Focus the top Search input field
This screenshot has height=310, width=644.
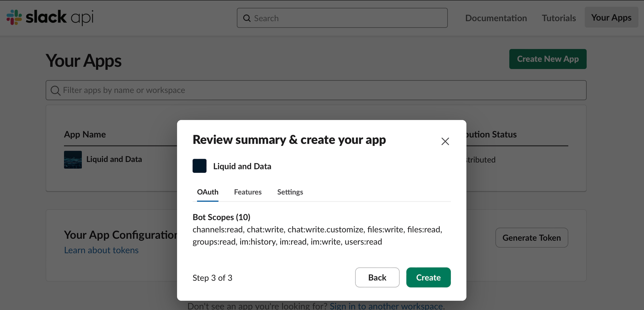click(x=342, y=18)
